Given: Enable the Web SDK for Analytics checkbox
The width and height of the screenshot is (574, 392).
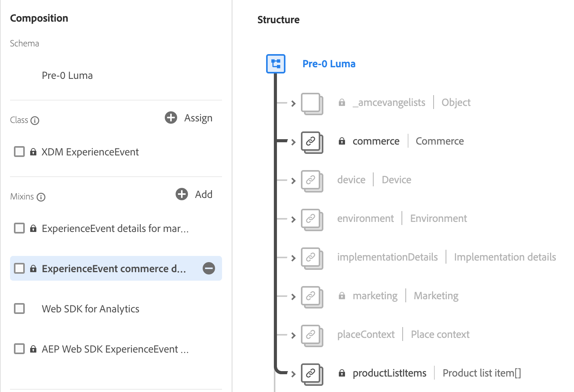Looking at the screenshot, I should (19, 308).
